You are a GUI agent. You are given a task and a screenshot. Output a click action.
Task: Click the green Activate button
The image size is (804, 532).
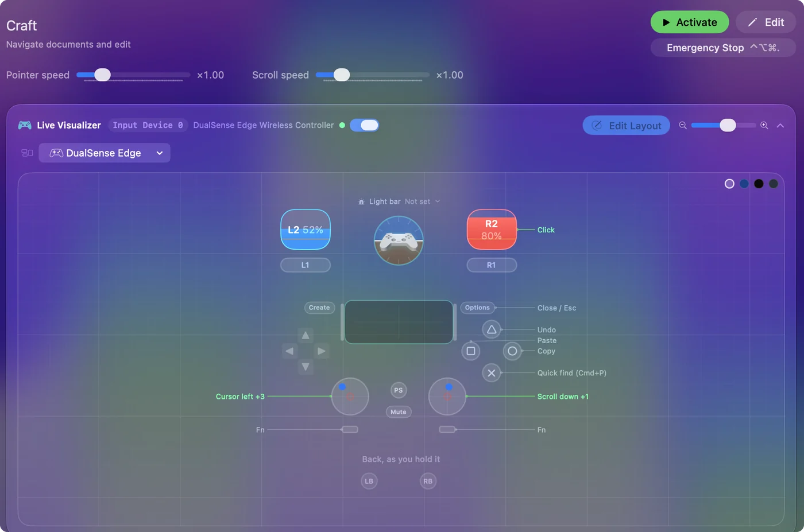[x=689, y=22]
